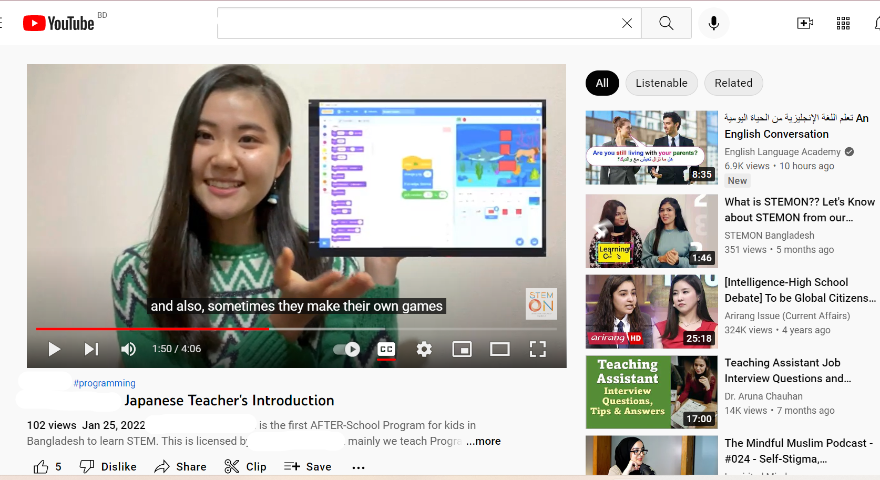Open 'What is STEMON??' video title
The height and width of the screenshot is (480, 880).
coord(799,209)
